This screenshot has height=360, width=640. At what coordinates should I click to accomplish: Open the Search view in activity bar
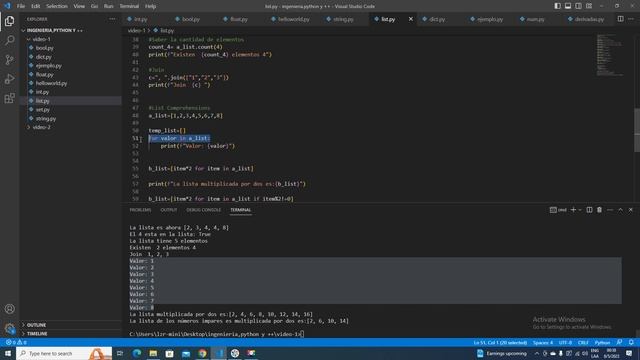pyautogui.click(x=9, y=40)
